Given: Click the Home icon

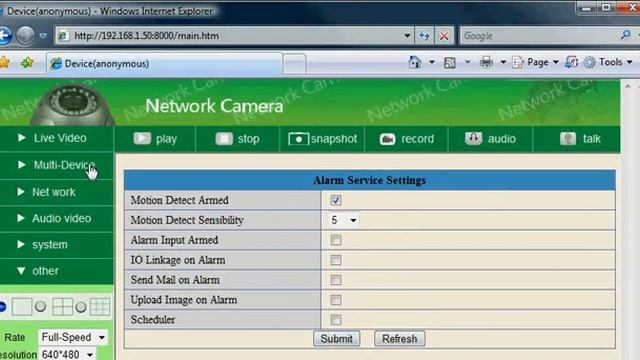Looking at the screenshot, I should pos(415,62).
